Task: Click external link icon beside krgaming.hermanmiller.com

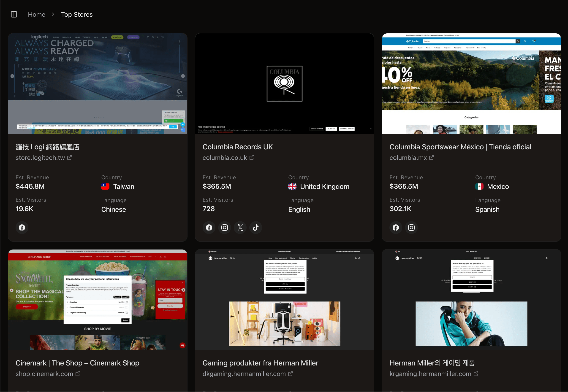Action: 476,373
